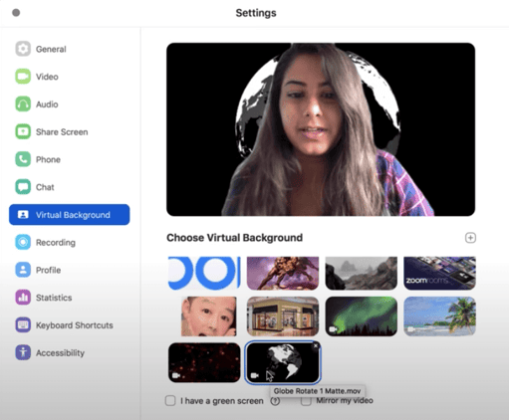
Task: Choose the beach palm tree background
Action: click(x=439, y=316)
